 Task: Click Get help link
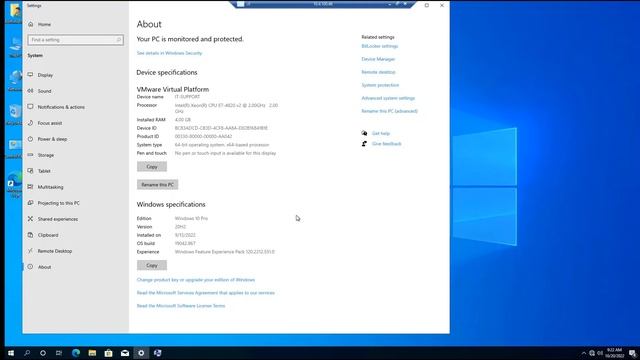[381, 133]
